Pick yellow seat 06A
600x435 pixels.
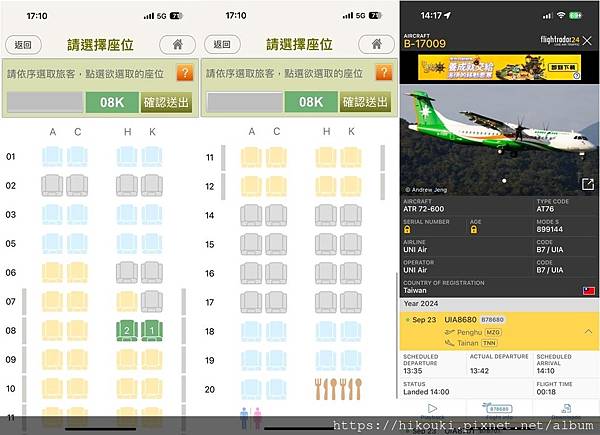tap(52, 272)
